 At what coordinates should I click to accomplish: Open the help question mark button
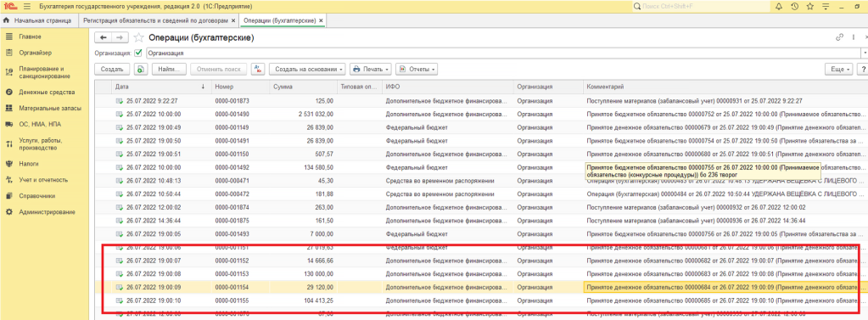click(862, 70)
